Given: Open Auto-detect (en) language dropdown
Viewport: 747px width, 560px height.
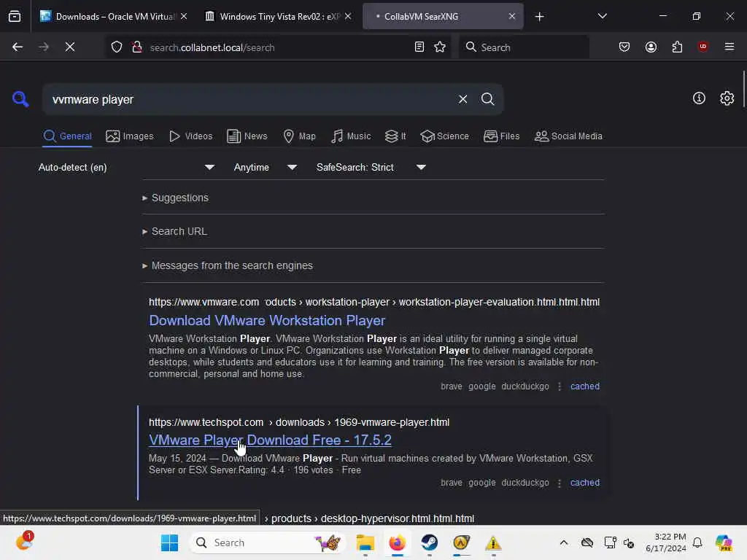Looking at the screenshot, I should click(x=126, y=167).
